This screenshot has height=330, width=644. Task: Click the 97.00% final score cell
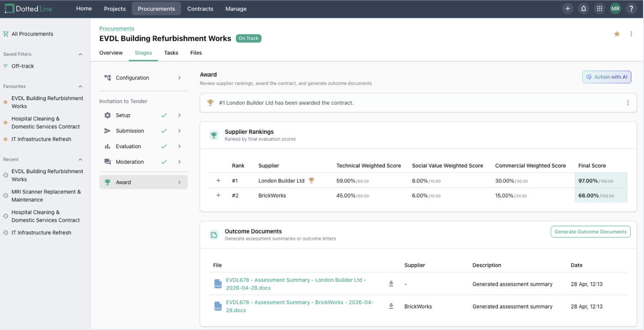(601, 181)
